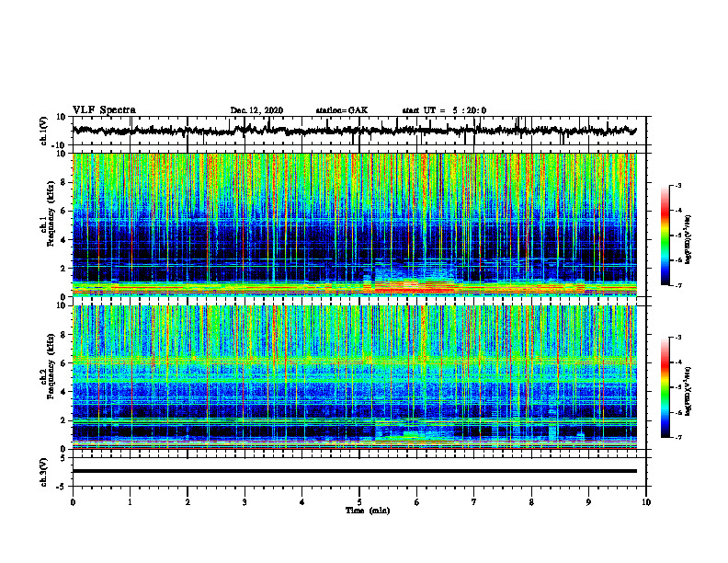Click the "-3" label on ch.1 colorbar
The height and width of the screenshot is (563, 728).
point(677,185)
